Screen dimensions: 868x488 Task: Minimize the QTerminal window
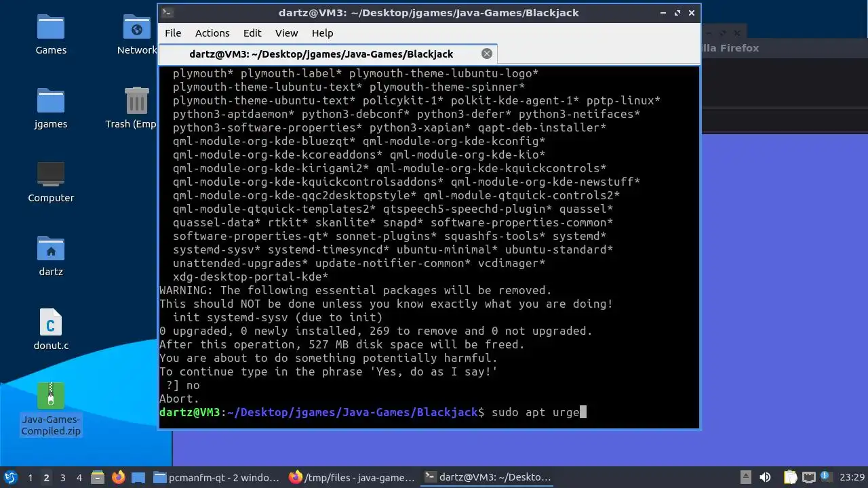point(663,12)
